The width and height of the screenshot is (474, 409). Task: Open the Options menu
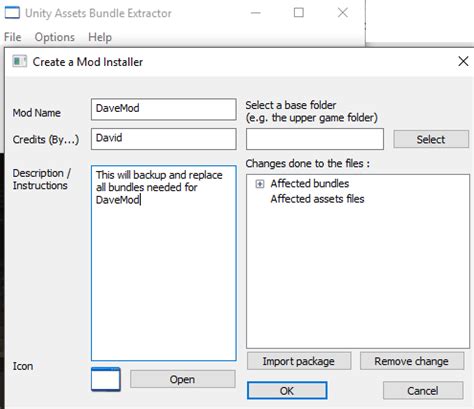[55, 37]
